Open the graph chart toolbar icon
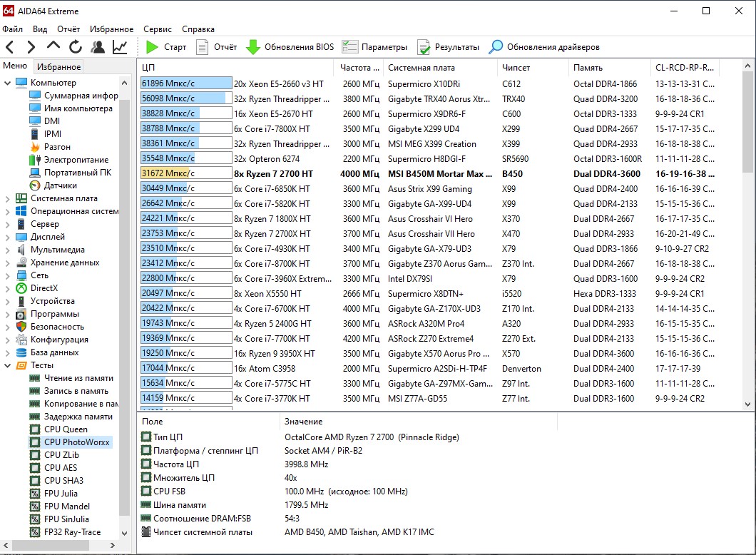 120,47
